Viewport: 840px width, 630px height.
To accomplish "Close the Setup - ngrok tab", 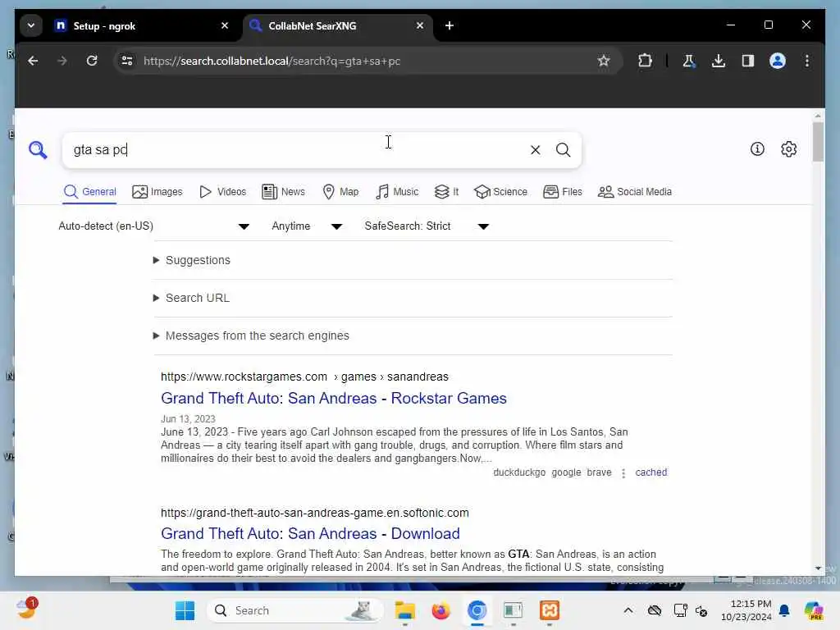I will click(x=225, y=25).
